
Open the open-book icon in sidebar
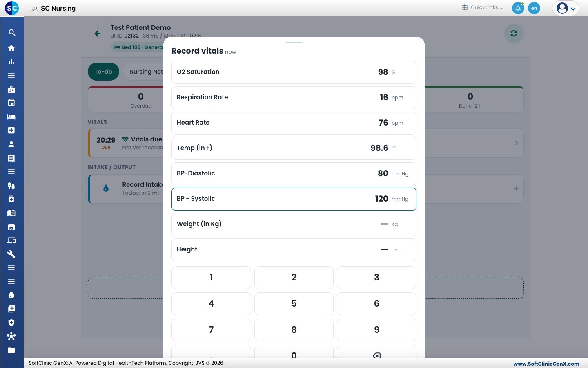tap(11, 213)
